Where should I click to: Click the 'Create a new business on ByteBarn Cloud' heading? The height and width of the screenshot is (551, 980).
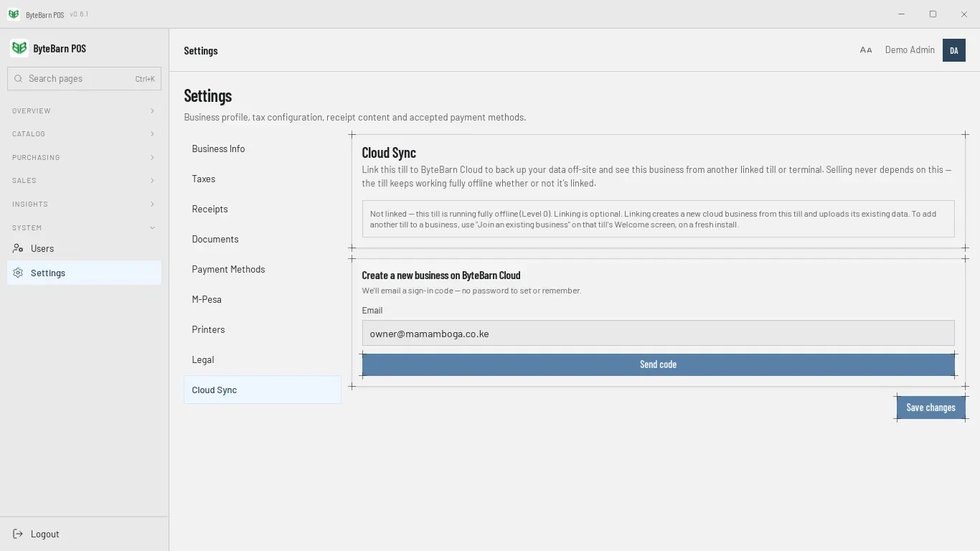tap(441, 275)
